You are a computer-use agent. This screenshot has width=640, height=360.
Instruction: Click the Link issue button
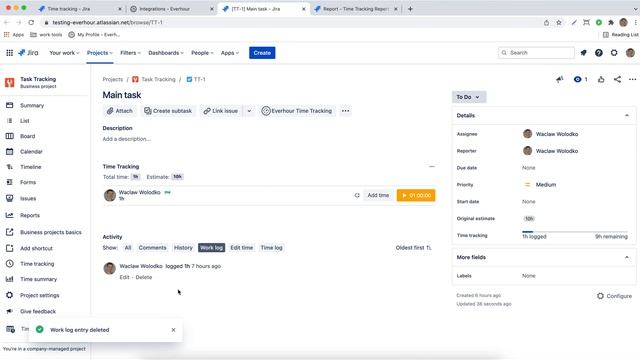[x=220, y=111]
